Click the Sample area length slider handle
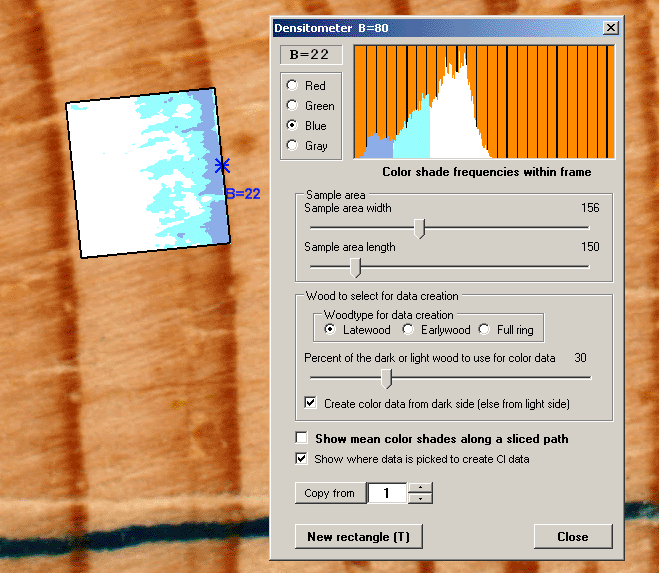 pyautogui.click(x=356, y=267)
